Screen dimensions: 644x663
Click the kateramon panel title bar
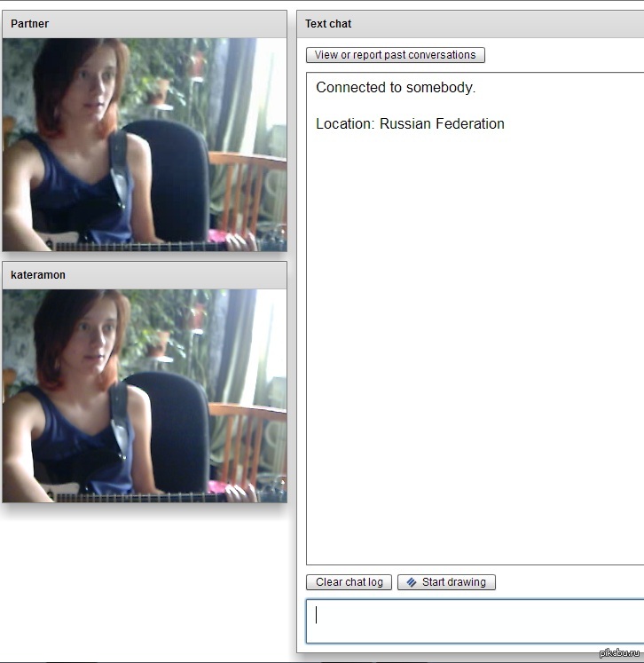(145, 275)
